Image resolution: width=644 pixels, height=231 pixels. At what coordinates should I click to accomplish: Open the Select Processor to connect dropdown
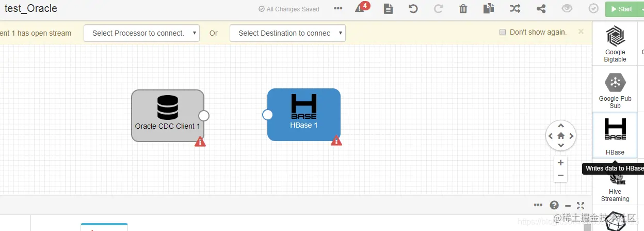[141, 33]
